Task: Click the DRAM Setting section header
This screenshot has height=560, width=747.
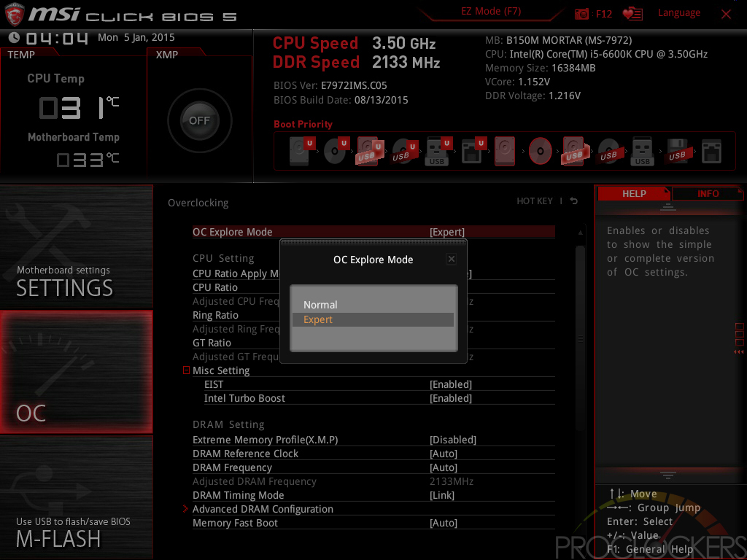Action: coord(228,424)
